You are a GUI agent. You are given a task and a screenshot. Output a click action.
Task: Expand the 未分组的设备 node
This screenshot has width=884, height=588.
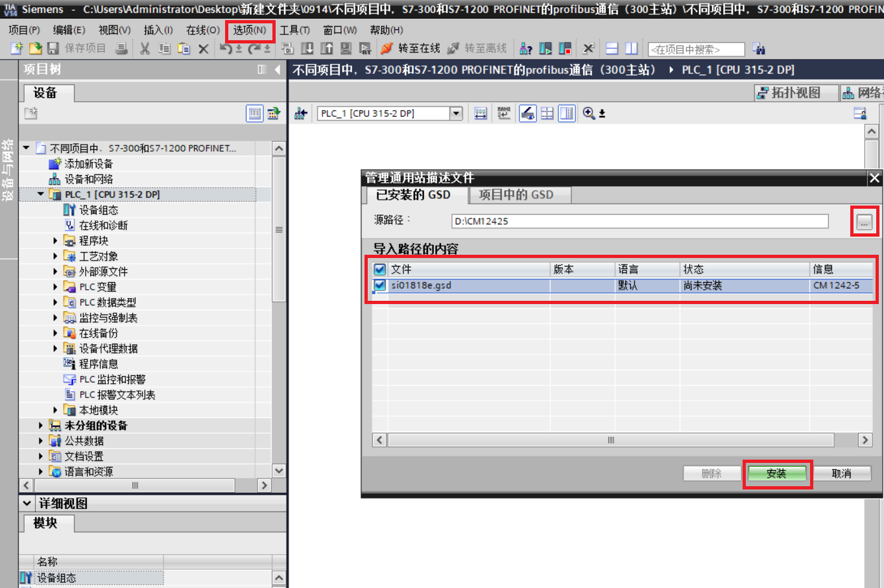click(x=41, y=425)
